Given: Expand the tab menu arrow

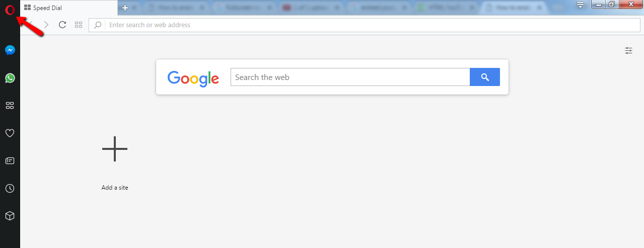Looking at the screenshot, I should tap(580, 5).
